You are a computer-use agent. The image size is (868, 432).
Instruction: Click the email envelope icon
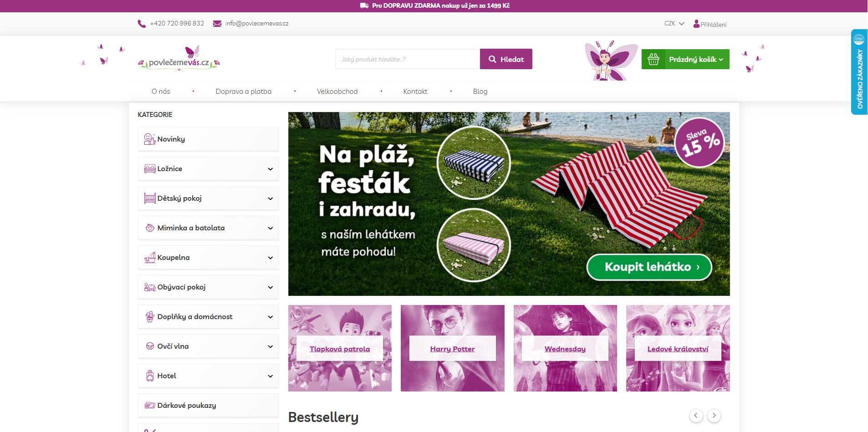pos(217,24)
